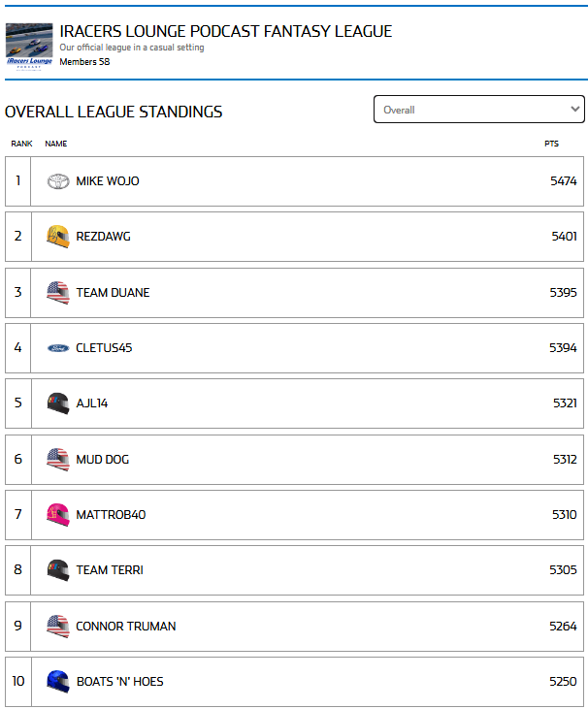Screen dimensions: 588x709
Task: Select the Team Duane name in standings
Action: coord(113,293)
